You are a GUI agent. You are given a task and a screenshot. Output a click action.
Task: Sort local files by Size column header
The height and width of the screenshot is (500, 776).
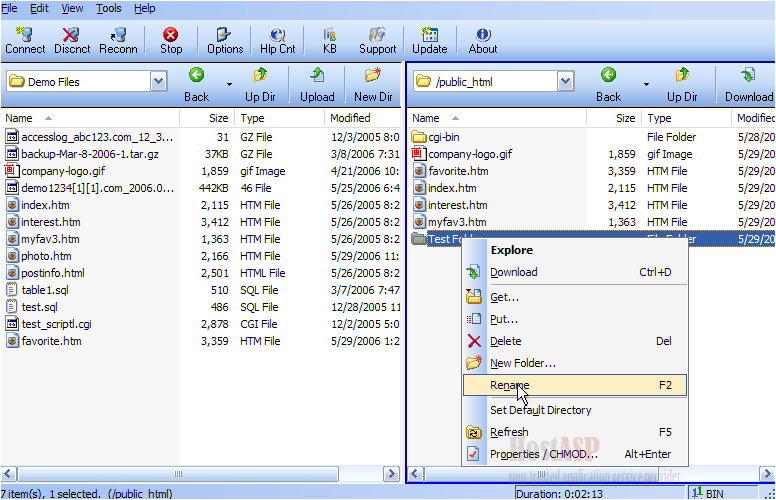pos(218,118)
